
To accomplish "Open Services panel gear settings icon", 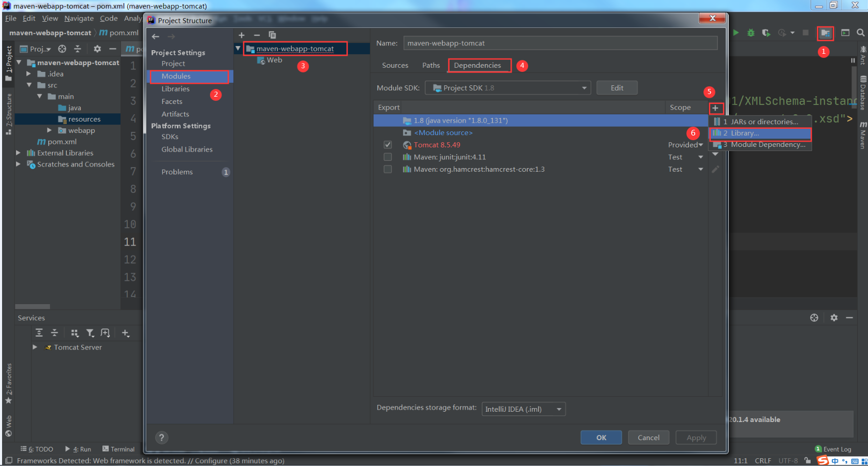I will 834,318.
